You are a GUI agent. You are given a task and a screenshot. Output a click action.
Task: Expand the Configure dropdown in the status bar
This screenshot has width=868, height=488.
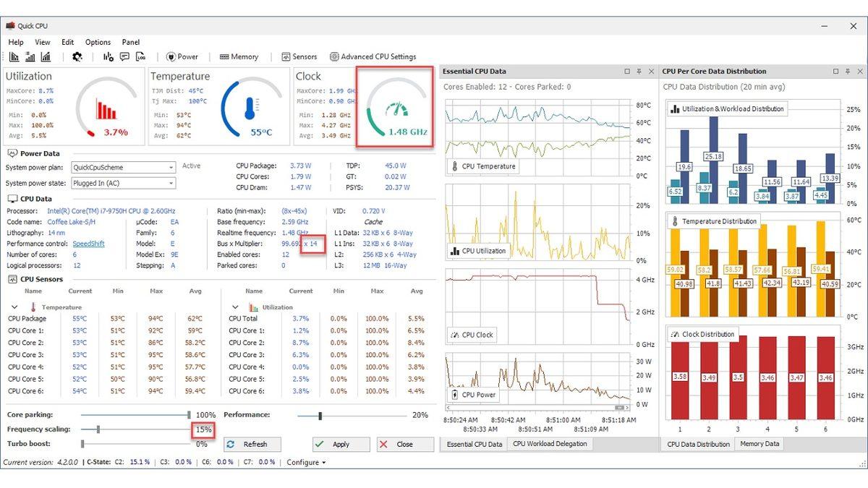[x=302, y=462]
